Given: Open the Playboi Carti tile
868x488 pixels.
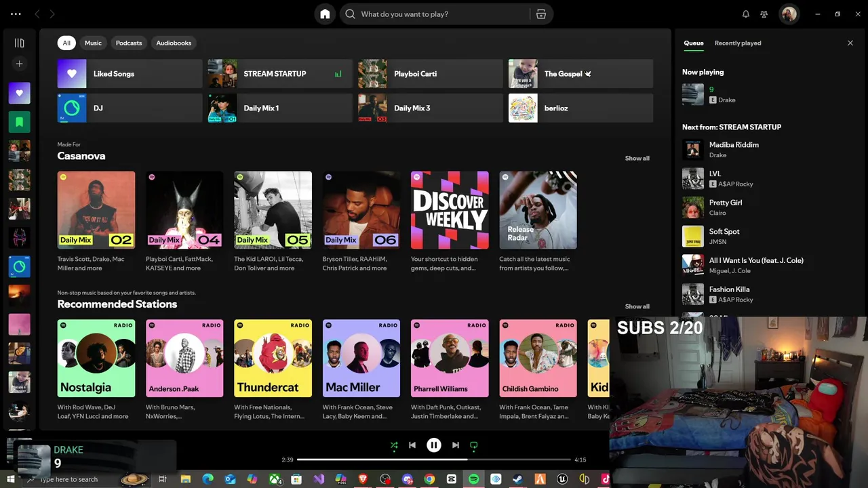Looking at the screenshot, I should coord(431,73).
